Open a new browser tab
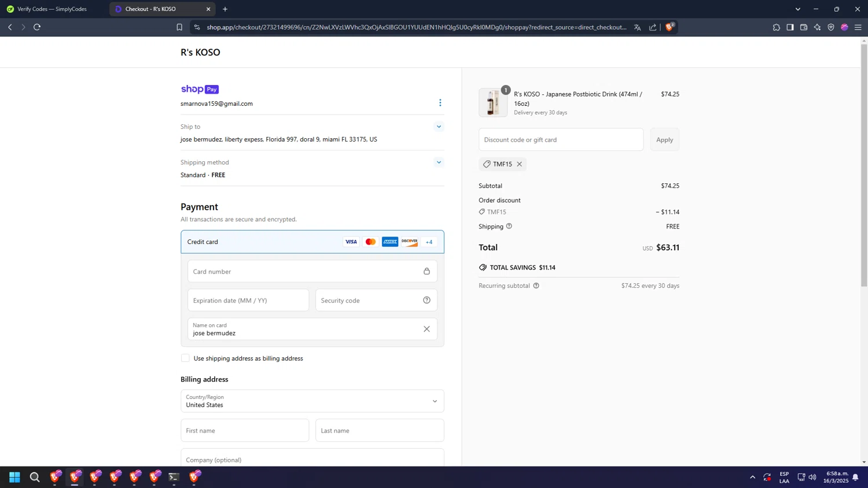The height and width of the screenshot is (488, 868). coord(225,9)
